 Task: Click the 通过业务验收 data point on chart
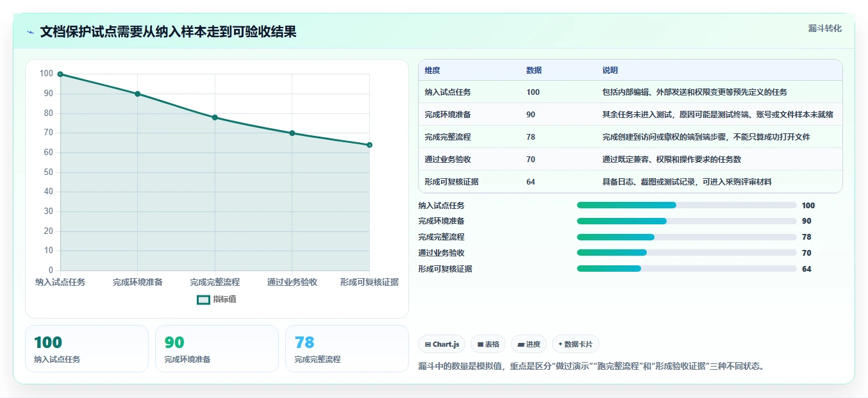[x=292, y=133]
